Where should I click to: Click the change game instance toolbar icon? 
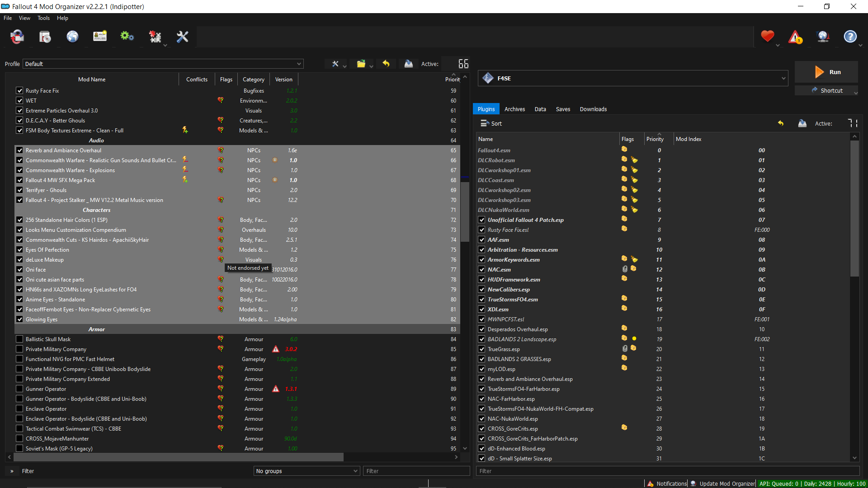17,37
